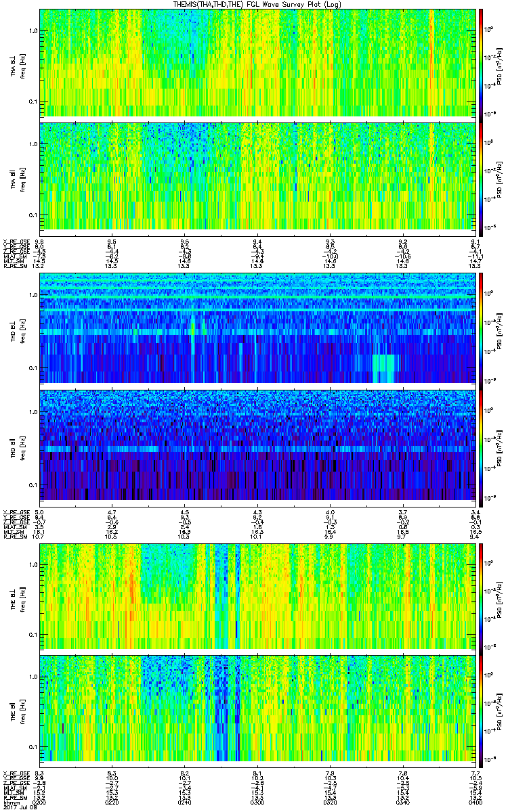The image size is (508, 812).
Task: Click the 0.1 frequency tick of THE B-perpendicular panel
Action: coord(33,634)
